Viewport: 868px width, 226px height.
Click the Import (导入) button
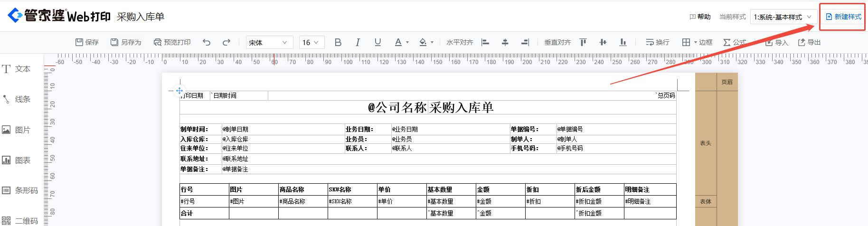point(777,42)
